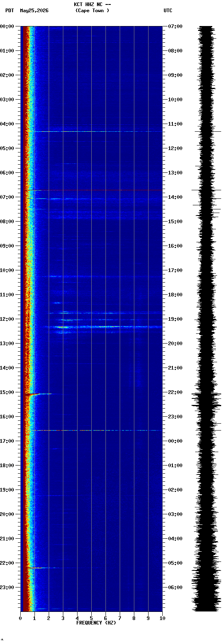Select the 15:00 label on PDT axis
This screenshot has width=224, height=644.
[x=7, y=392]
